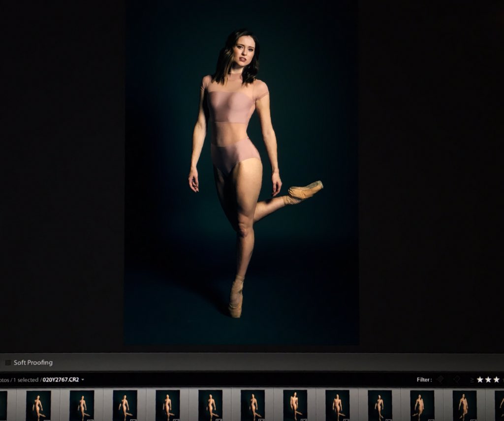Select the reject flag filter icon
Image resolution: width=504 pixels, height=421 pixels.
(x=457, y=380)
